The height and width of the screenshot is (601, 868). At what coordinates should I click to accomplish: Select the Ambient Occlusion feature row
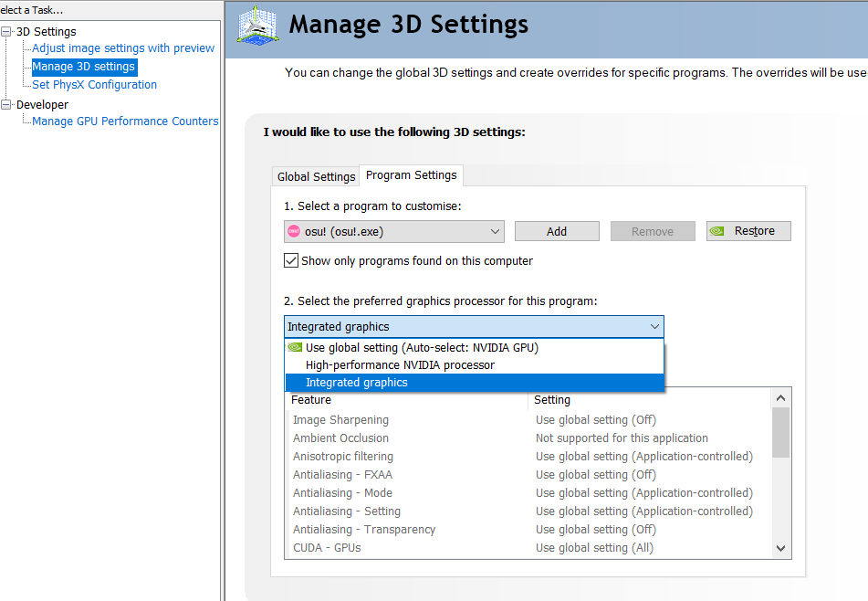(x=528, y=438)
